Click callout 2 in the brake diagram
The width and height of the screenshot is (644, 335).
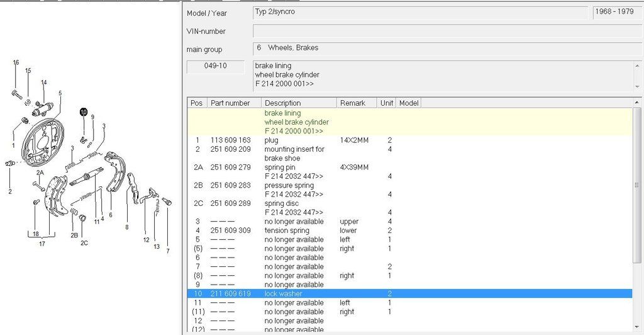click(x=10, y=191)
